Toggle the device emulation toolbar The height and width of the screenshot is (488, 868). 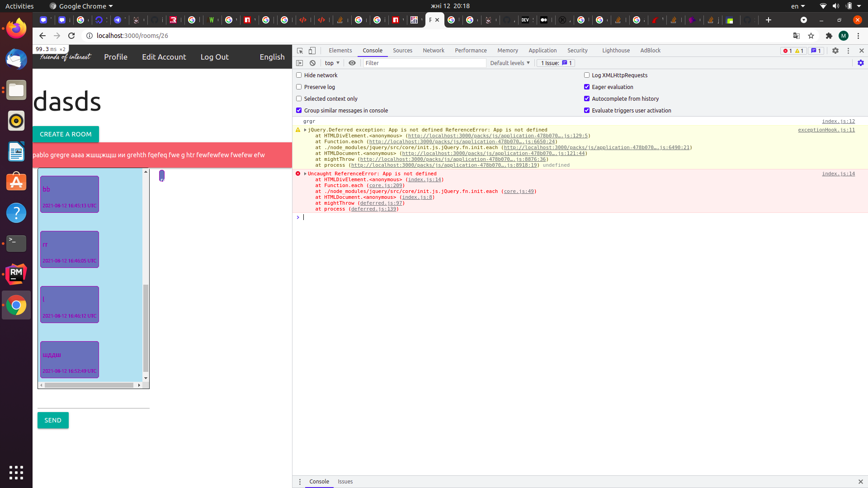pos(312,51)
